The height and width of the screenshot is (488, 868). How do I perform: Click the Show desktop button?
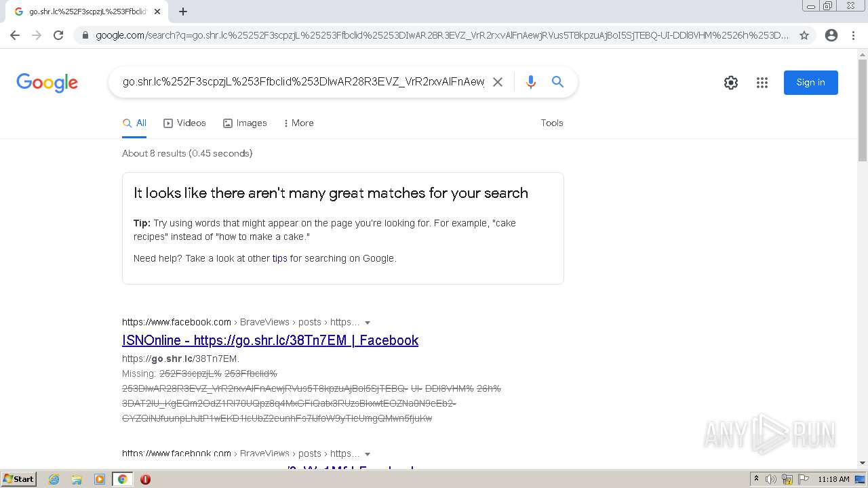(860, 479)
